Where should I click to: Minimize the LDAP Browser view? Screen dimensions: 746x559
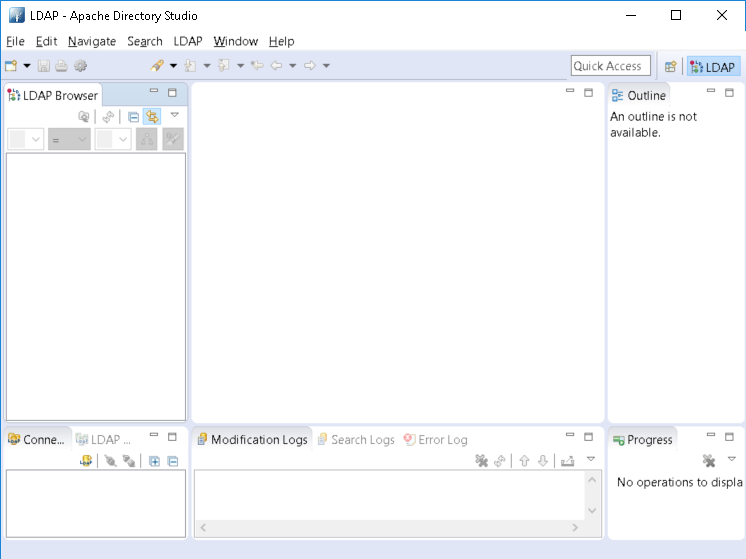pyautogui.click(x=154, y=90)
